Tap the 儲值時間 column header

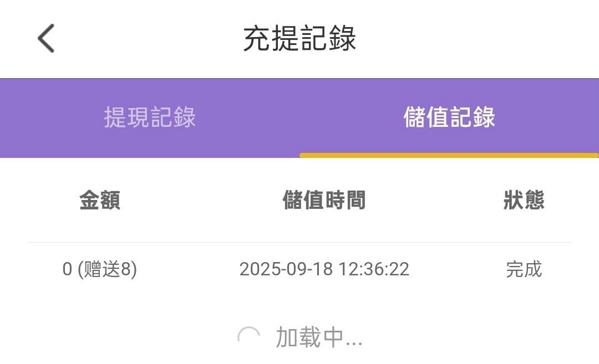(324, 200)
